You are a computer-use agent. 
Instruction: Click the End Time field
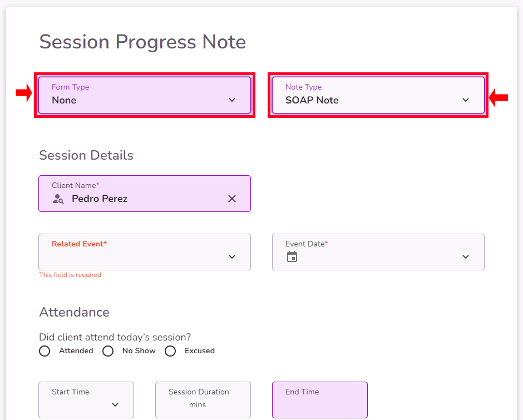319,399
